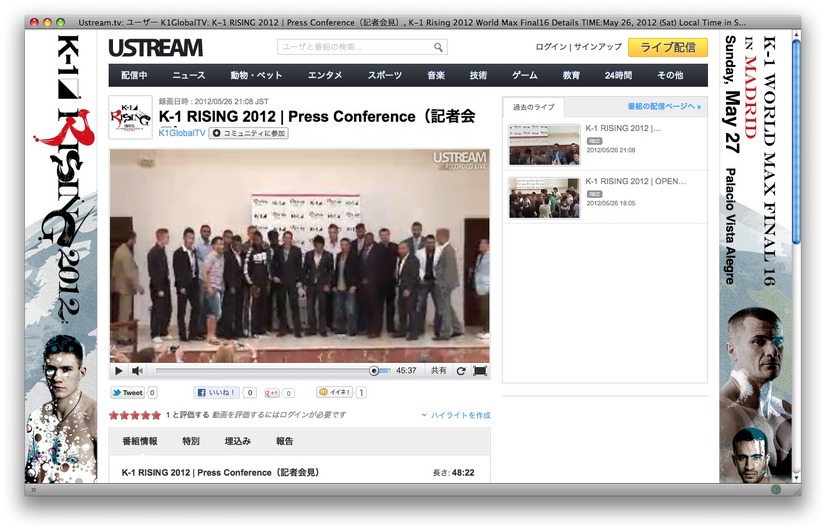This screenshot has height=530, width=826.
Task: Click the ライブ配信 yellow button
Action: click(667, 47)
